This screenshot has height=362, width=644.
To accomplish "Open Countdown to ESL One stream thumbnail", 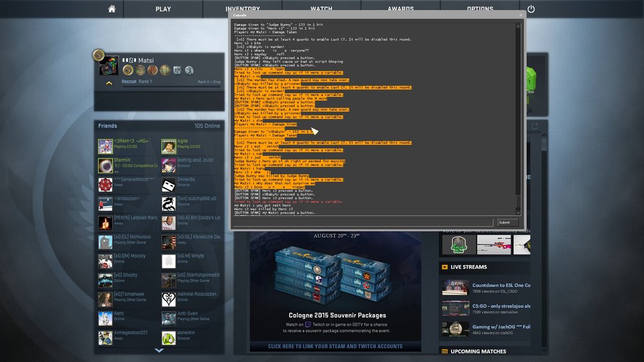I will click(x=455, y=287).
